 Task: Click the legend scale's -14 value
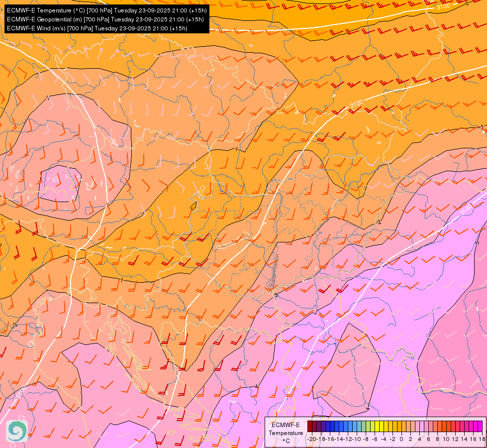click(339, 440)
